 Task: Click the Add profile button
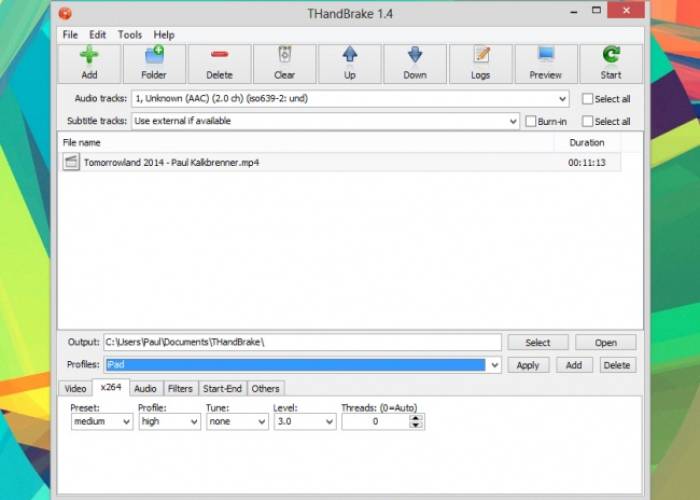(574, 365)
